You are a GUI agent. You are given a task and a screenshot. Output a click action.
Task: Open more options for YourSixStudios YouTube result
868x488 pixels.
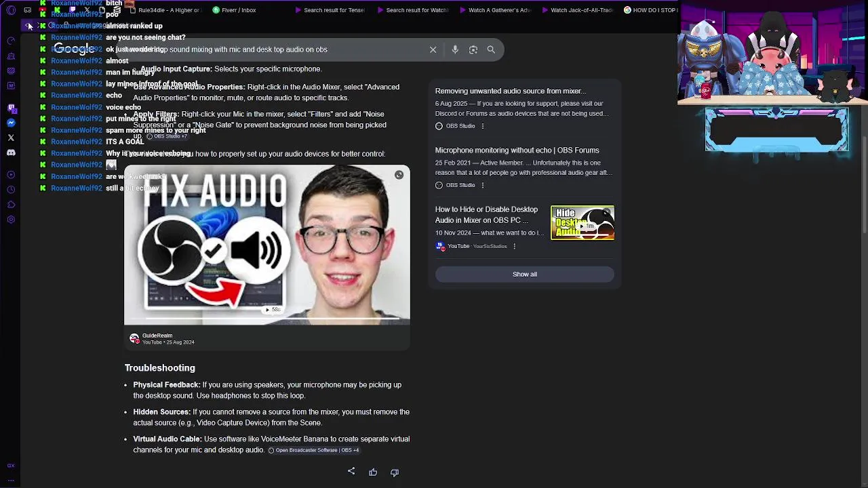point(514,246)
